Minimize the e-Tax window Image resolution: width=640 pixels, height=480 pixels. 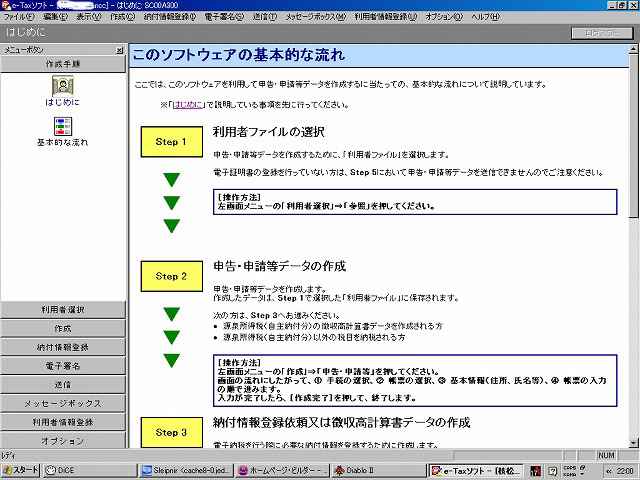pyautogui.click(x=612, y=5)
